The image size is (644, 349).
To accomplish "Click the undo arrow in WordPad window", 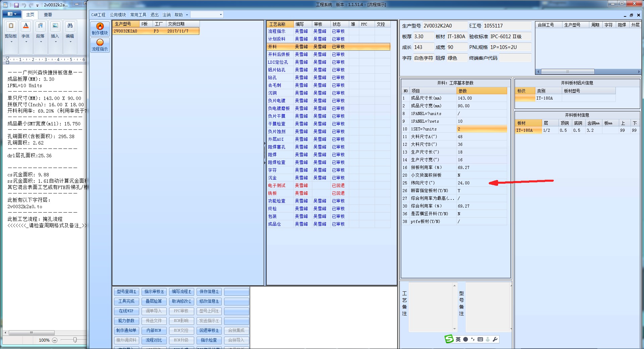I will click(x=24, y=5).
